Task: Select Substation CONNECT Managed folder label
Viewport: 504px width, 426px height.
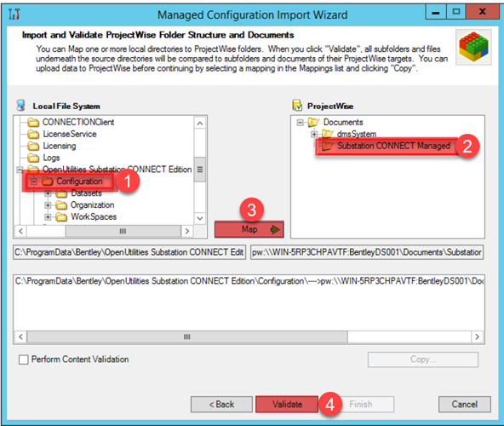Action: (393, 146)
